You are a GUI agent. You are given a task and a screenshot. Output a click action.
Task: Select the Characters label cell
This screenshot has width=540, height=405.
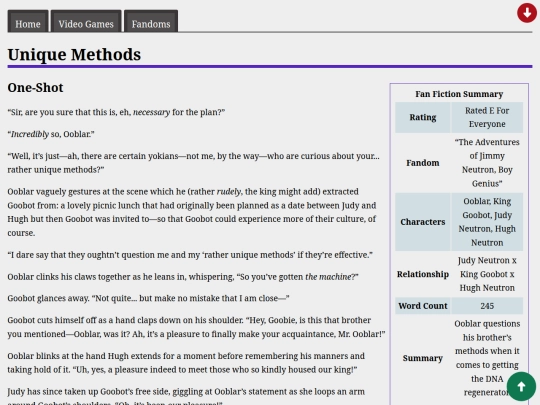[x=423, y=222]
